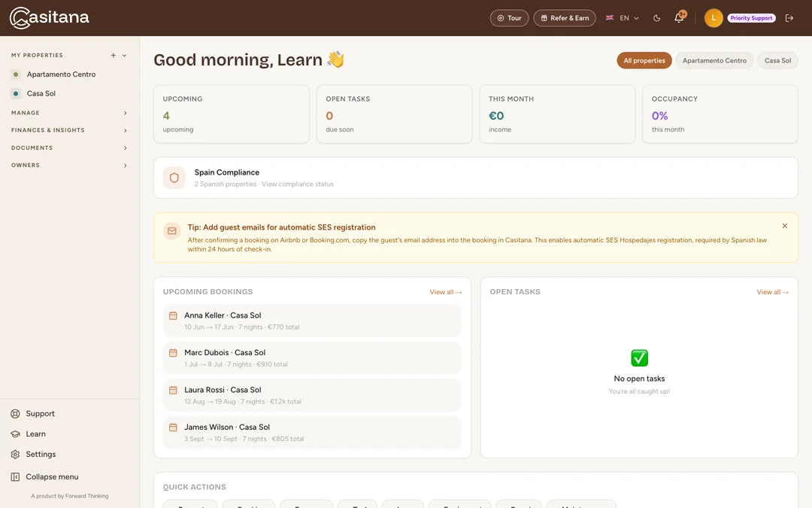The height and width of the screenshot is (508, 812).
Task: Click the envelope icon in the tip banner
Action: tap(172, 231)
